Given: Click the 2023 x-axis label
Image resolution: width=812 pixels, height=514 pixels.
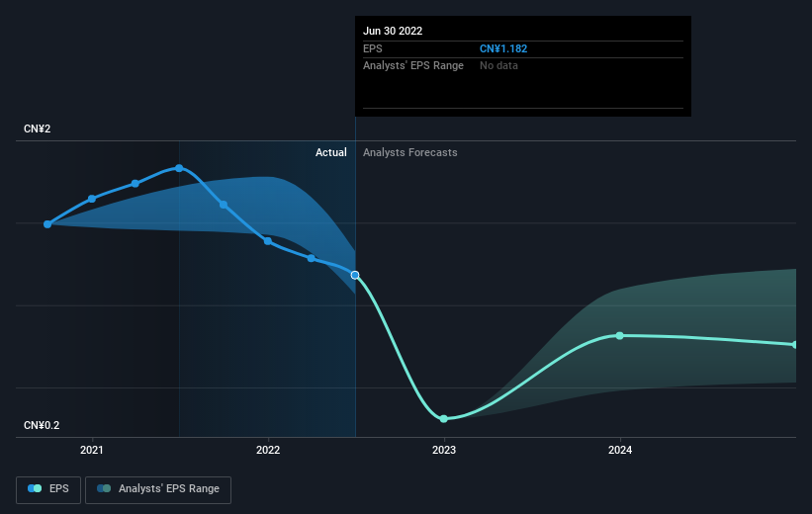Looking at the screenshot, I should coord(444,450).
